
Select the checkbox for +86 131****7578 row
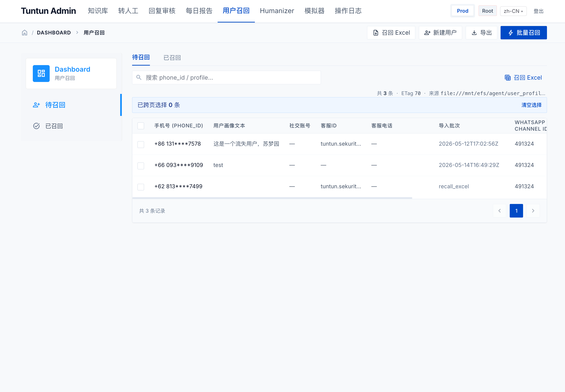141,144
